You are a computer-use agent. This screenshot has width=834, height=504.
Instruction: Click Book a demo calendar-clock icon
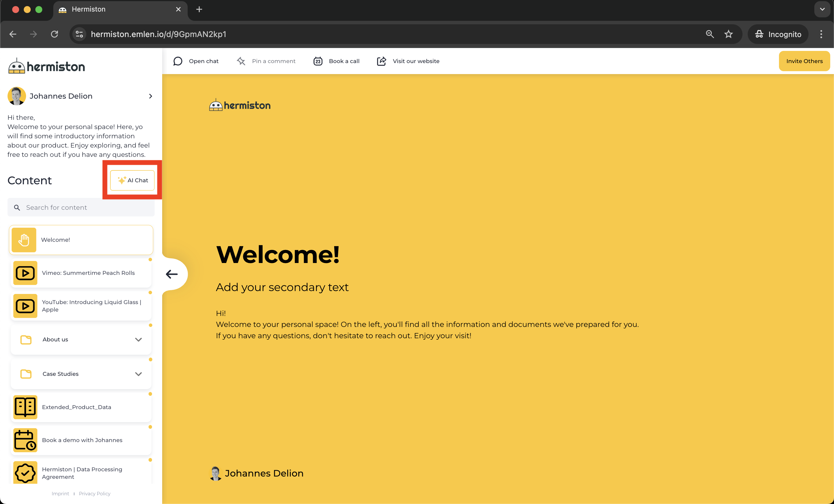25,440
